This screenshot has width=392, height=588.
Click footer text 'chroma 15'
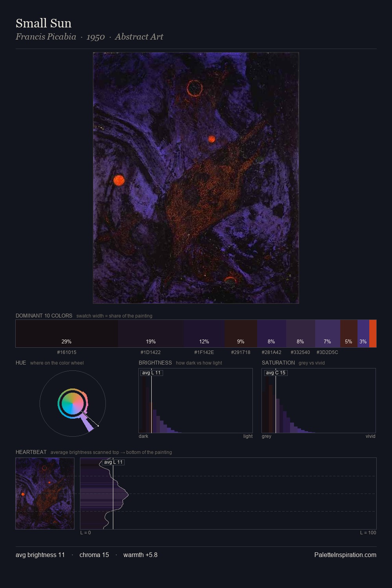pos(94,555)
